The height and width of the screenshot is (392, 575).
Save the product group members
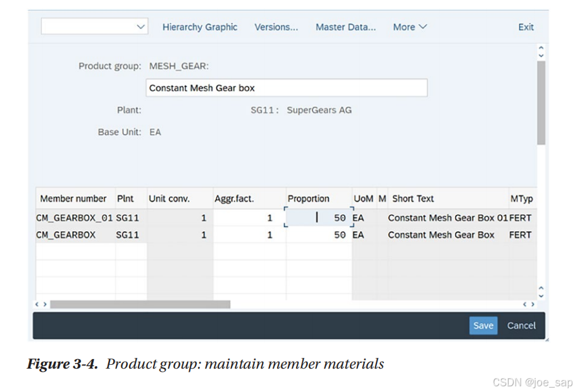pyautogui.click(x=483, y=326)
